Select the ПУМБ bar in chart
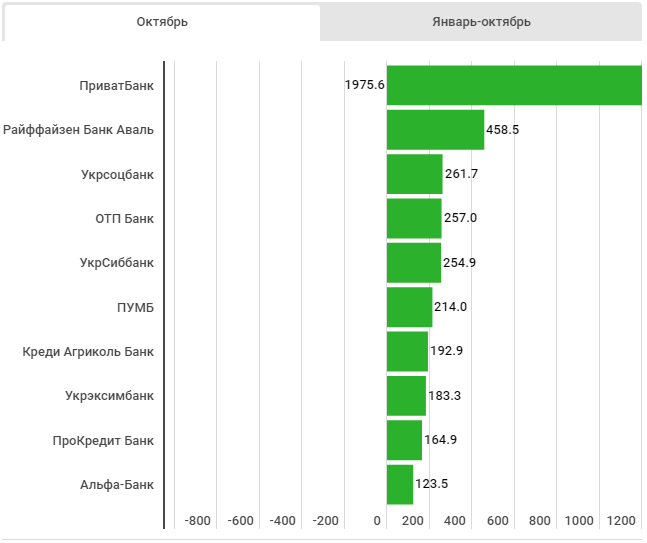Screen dimensions: 647x543 click(x=409, y=307)
